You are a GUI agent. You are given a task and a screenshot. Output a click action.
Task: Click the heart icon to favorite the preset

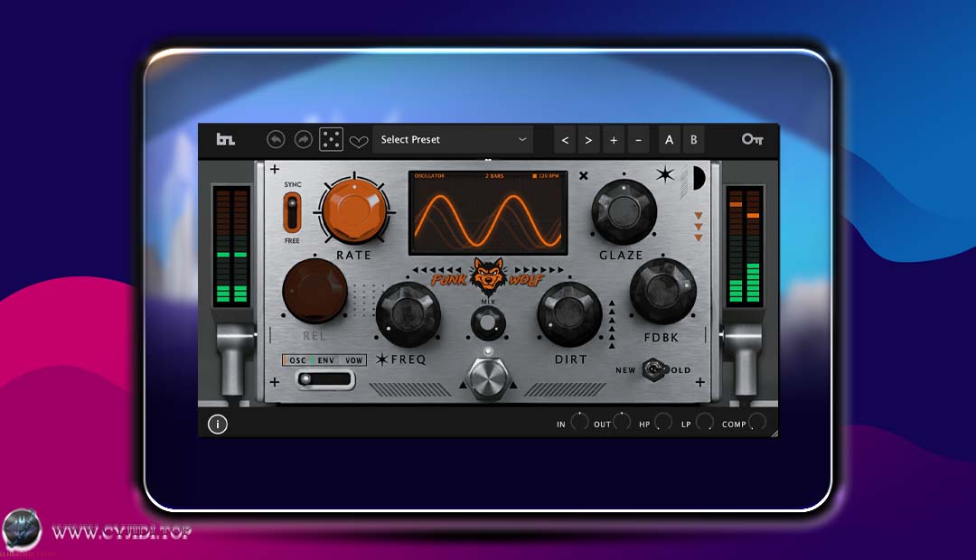click(x=359, y=140)
